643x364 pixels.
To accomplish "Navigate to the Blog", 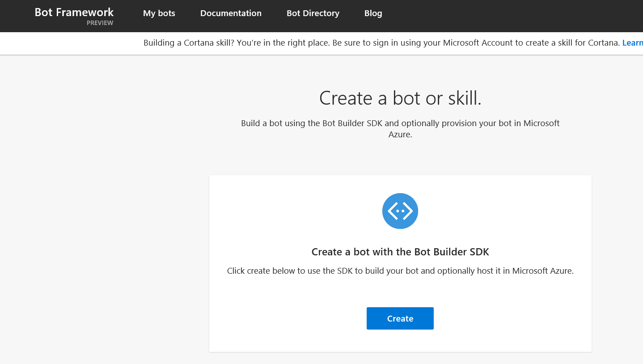I will tap(373, 13).
